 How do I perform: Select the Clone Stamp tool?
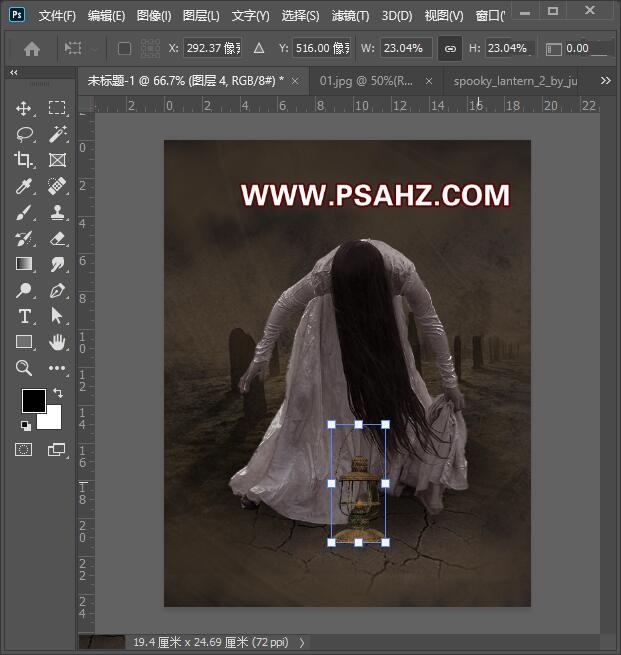point(57,212)
